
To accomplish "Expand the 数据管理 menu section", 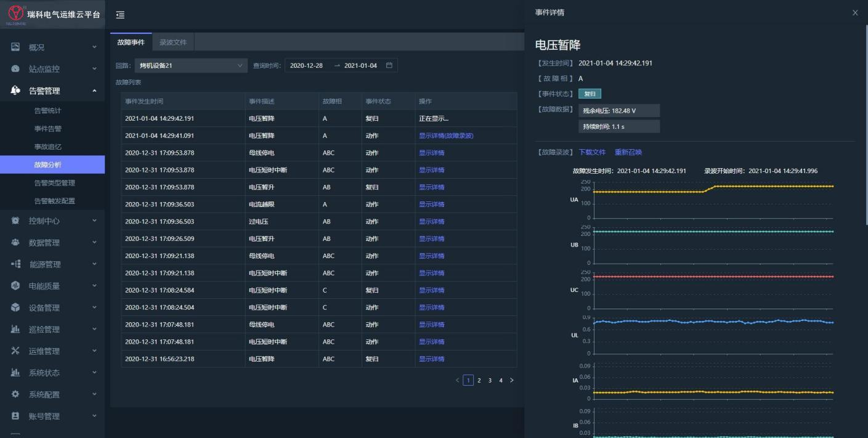I will click(94, 242).
